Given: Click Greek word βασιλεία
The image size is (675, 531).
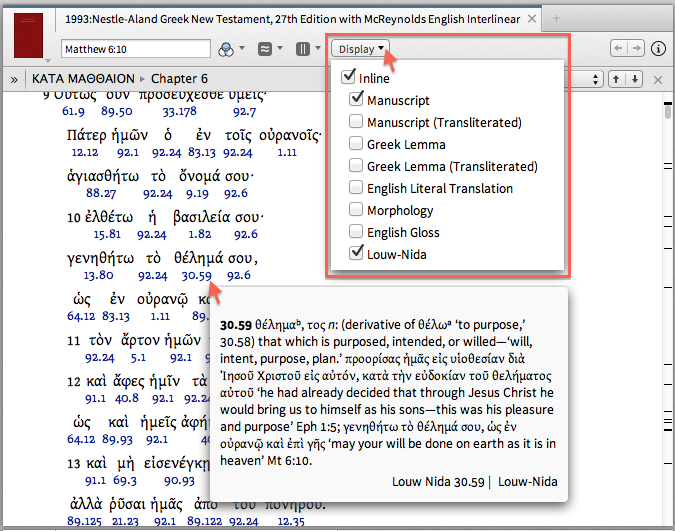Looking at the screenshot, I should tap(202, 217).
